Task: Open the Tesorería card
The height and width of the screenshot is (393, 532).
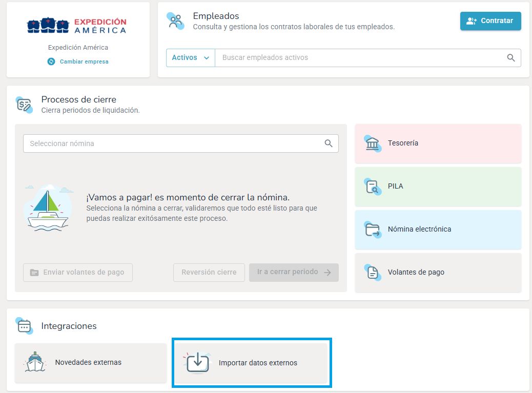Action: coord(438,143)
